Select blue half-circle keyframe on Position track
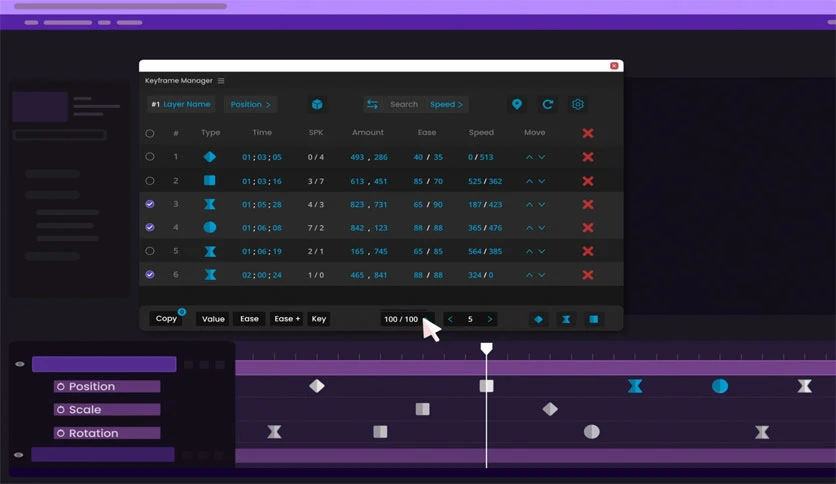The height and width of the screenshot is (484, 836). pyautogui.click(x=720, y=386)
